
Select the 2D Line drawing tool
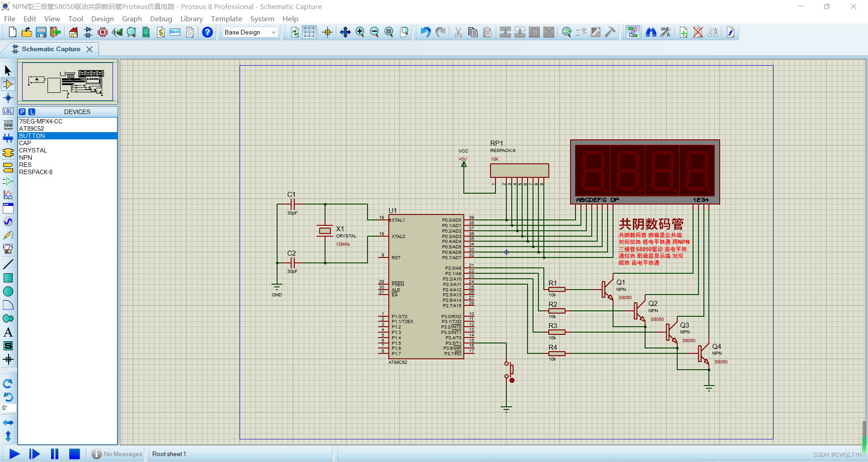8,264
